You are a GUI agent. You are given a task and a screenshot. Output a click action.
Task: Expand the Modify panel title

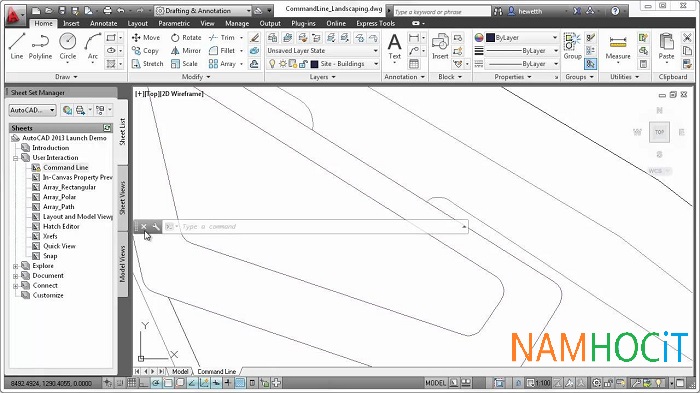tap(196, 77)
